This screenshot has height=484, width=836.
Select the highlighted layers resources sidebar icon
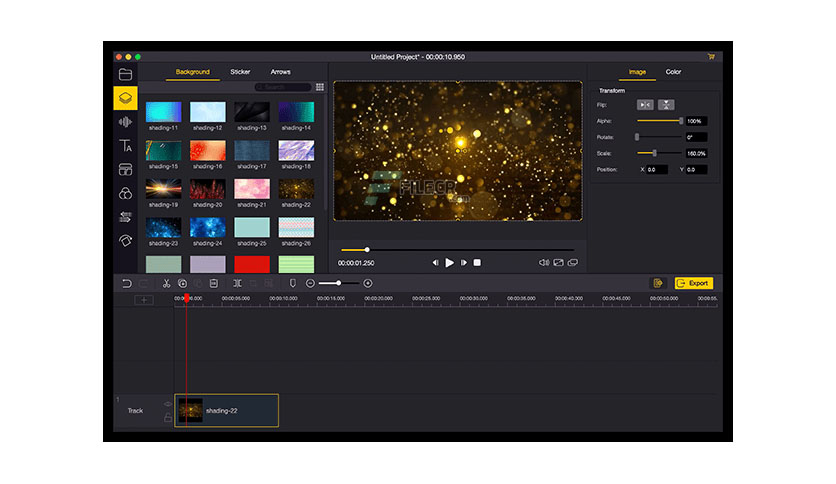(125, 98)
